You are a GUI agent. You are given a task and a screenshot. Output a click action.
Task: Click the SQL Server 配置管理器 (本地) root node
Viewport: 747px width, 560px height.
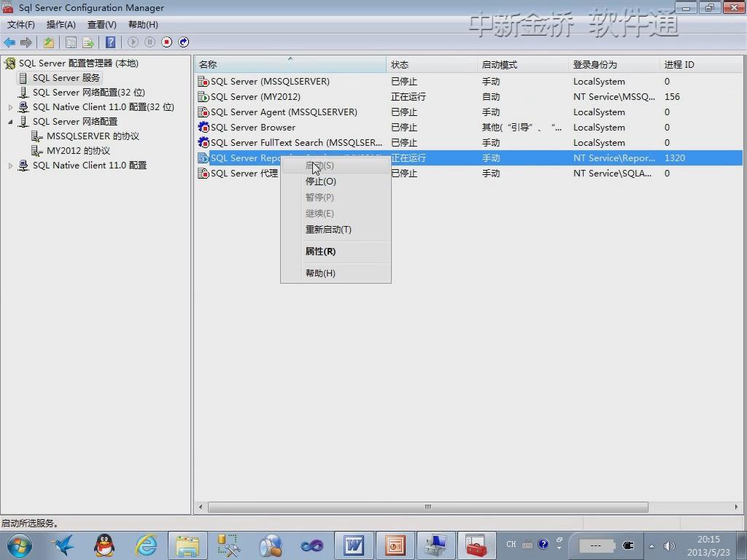(79, 63)
